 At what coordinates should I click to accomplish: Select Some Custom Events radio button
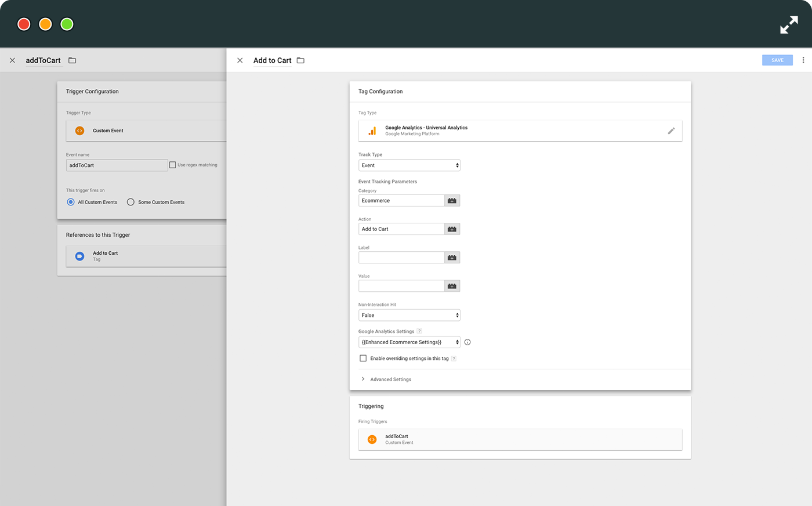point(130,202)
